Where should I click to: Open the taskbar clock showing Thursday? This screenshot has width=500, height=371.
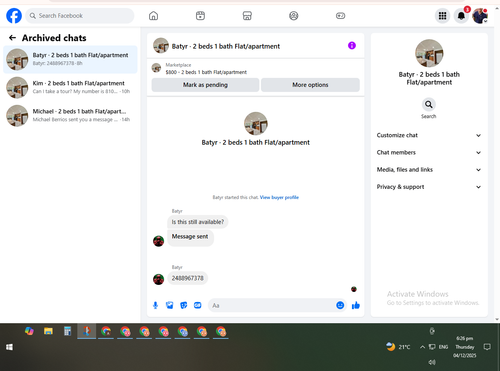click(x=465, y=347)
